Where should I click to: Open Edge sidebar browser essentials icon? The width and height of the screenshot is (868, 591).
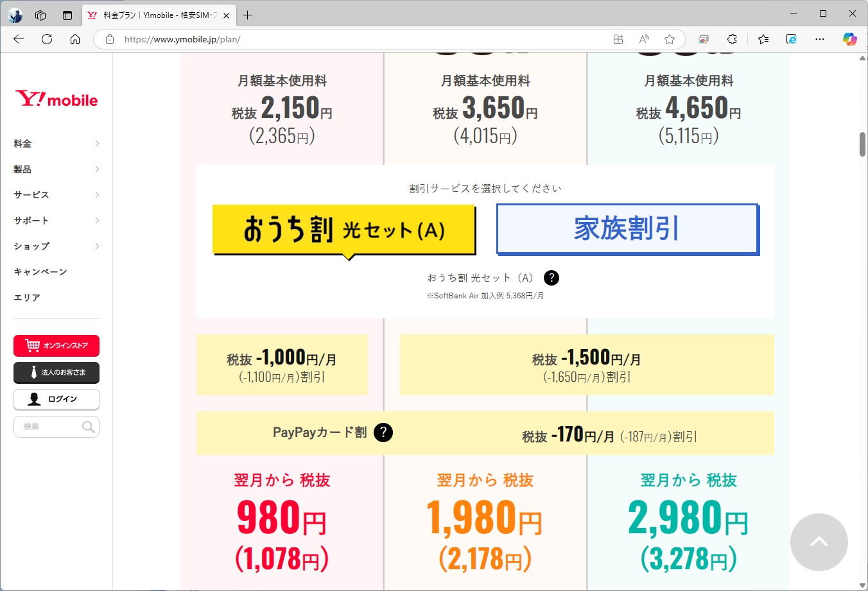point(792,39)
